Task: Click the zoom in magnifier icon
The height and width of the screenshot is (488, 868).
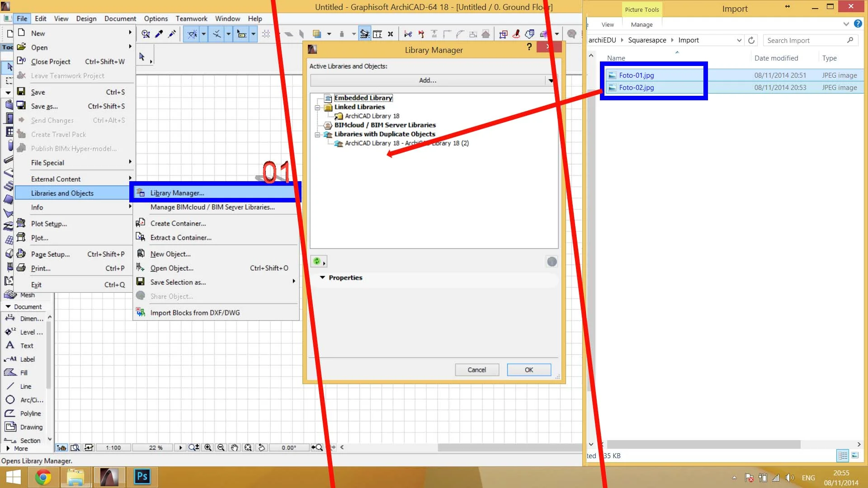Action: click(x=208, y=447)
